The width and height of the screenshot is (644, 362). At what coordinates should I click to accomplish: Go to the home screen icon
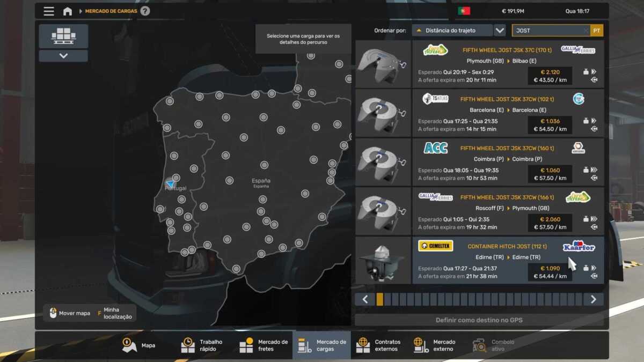point(68,11)
